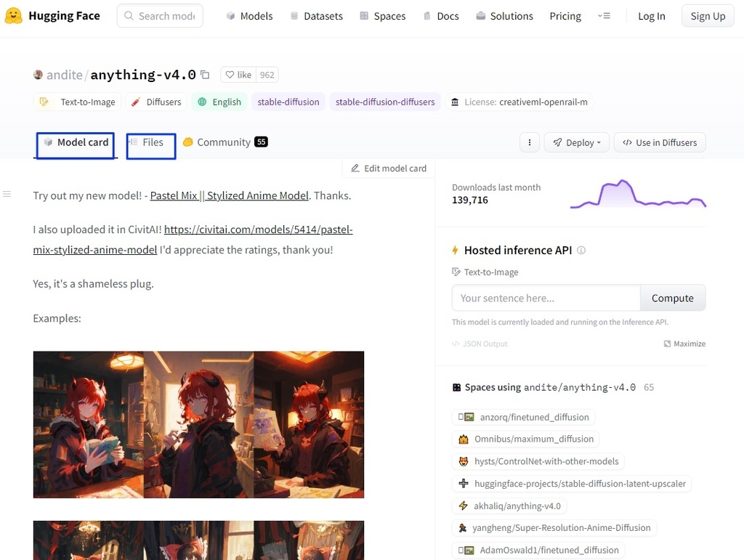The height and width of the screenshot is (560, 744).
Task: Open the second example image strip
Action: 198,540
